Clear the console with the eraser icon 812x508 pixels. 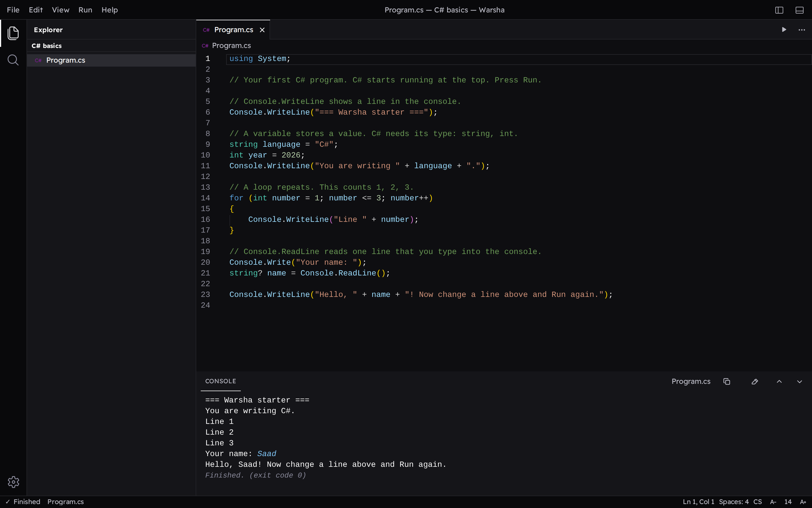click(x=754, y=381)
